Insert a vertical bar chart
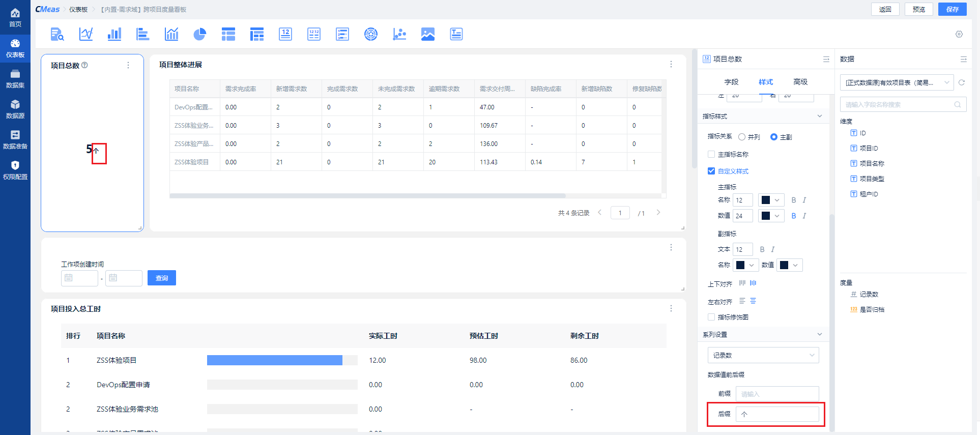The width and height of the screenshot is (980, 435). click(x=114, y=34)
